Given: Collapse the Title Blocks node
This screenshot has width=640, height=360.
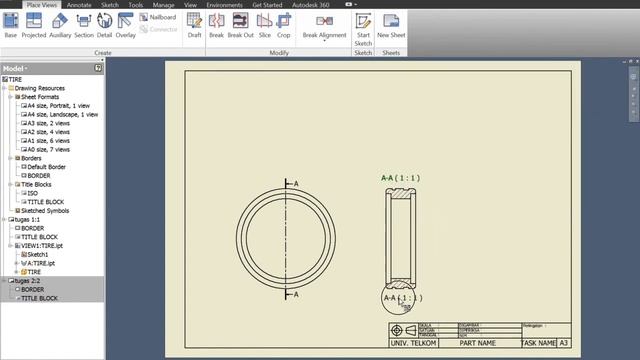Looking at the screenshot, I should tap(11, 184).
